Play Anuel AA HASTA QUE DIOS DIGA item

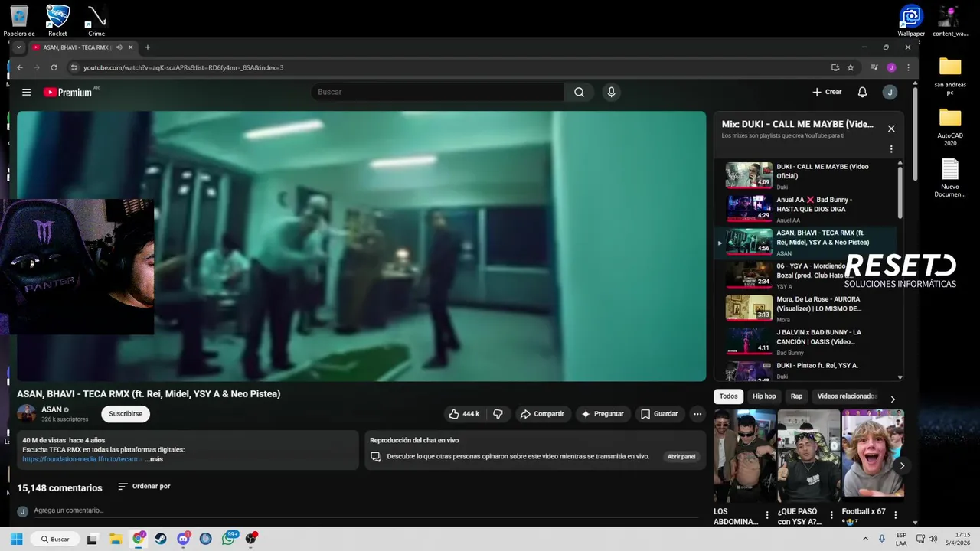coord(807,209)
